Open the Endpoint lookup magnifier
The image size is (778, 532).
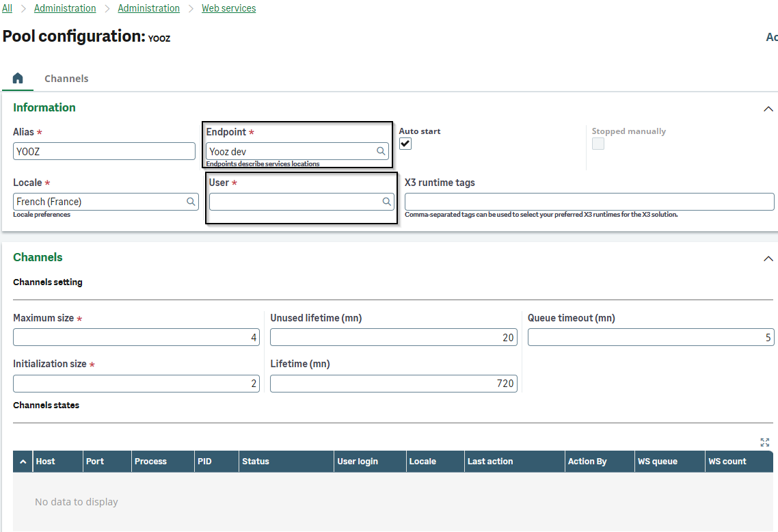(x=381, y=151)
